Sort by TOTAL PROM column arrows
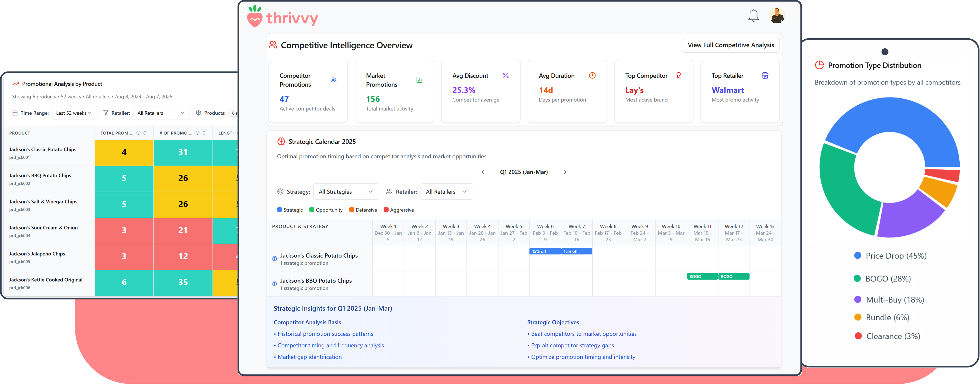 [145, 133]
